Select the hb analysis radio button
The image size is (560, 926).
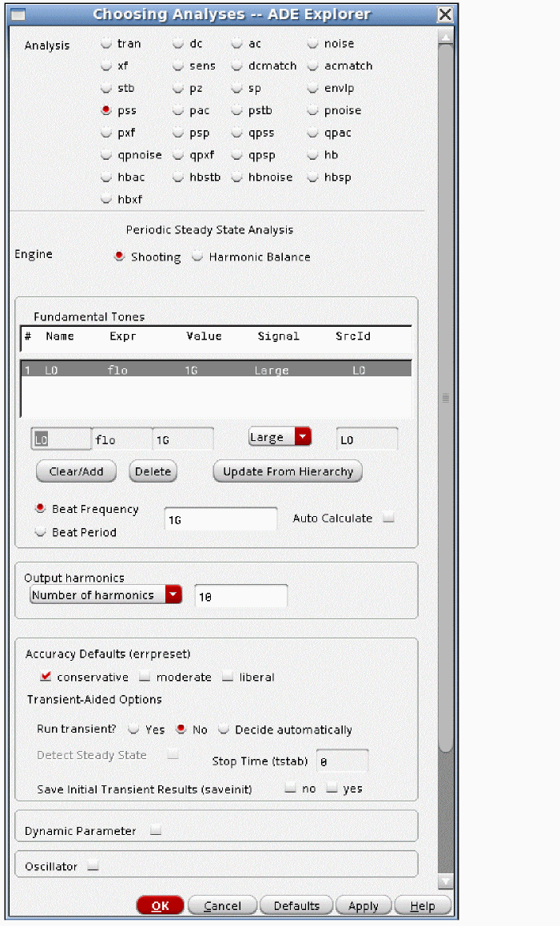pos(313,155)
